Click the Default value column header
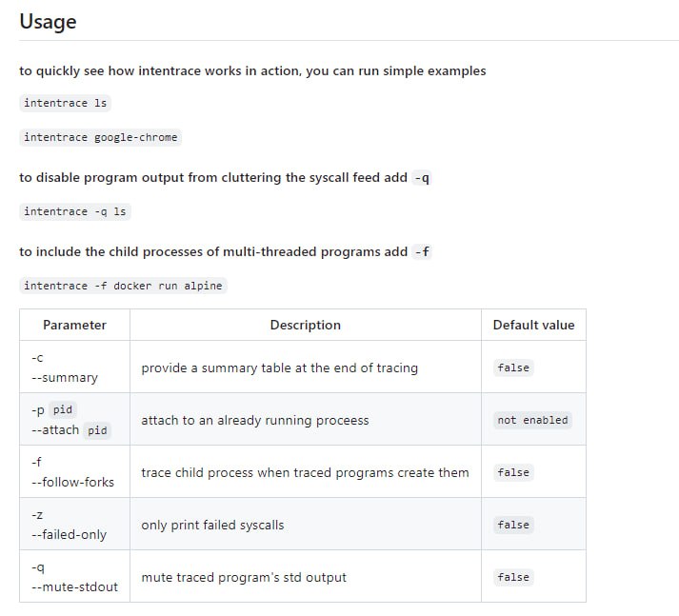679x616 pixels. click(533, 325)
